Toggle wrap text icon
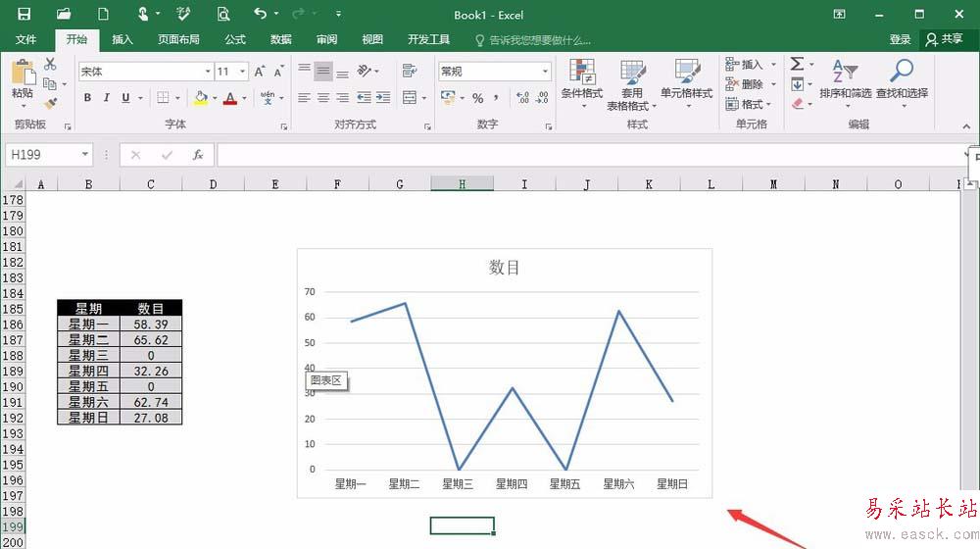Viewport: 980px width, 549px height. tap(410, 71)
